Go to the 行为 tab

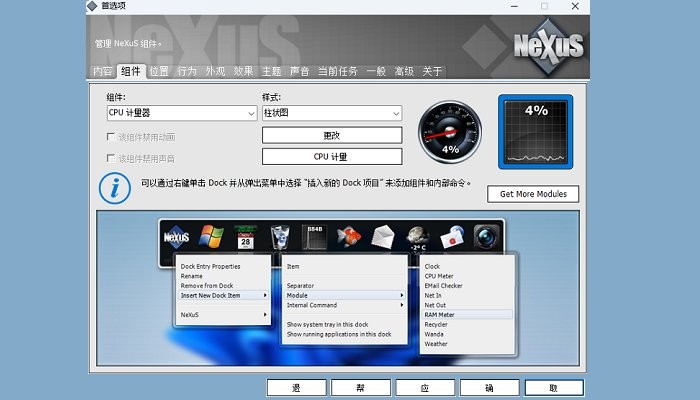click(x=187, y=71)
